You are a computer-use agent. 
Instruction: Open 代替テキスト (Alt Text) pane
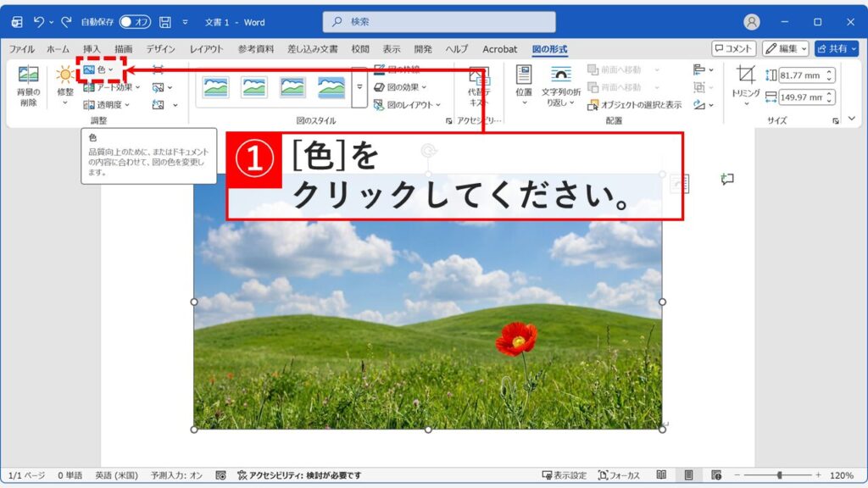click(x=478, y=88)
